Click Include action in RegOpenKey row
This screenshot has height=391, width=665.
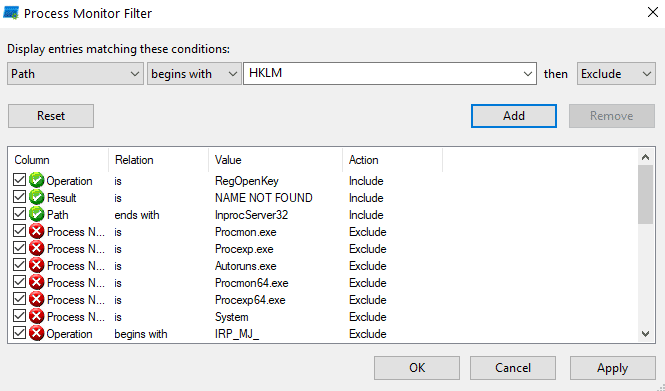click(366, 181)
